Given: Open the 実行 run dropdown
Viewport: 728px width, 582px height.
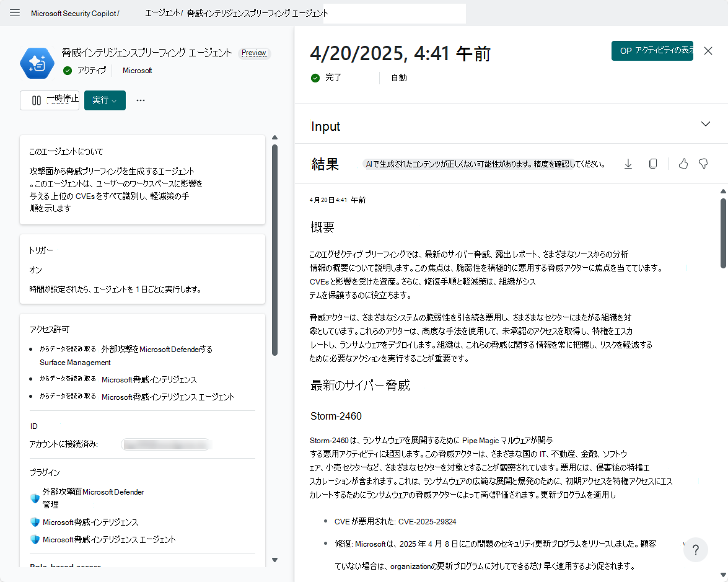Looking at the screenshot, I should tap(105, 100).
